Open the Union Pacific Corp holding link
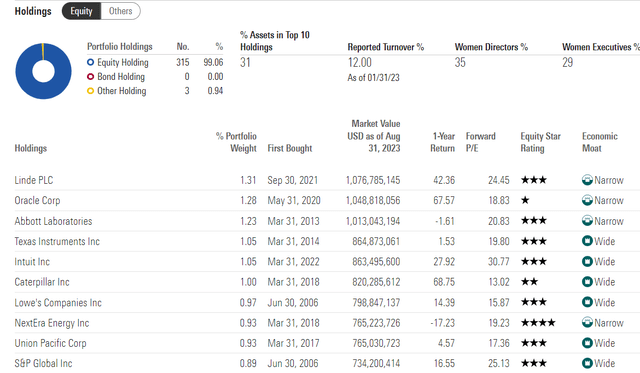 51,343
